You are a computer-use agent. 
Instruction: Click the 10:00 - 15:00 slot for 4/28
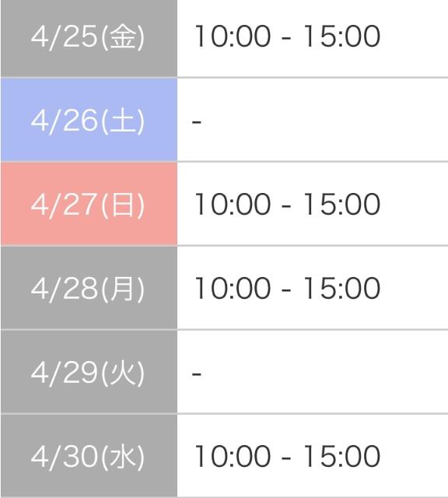pyautogui.click(x=287, y=288)
